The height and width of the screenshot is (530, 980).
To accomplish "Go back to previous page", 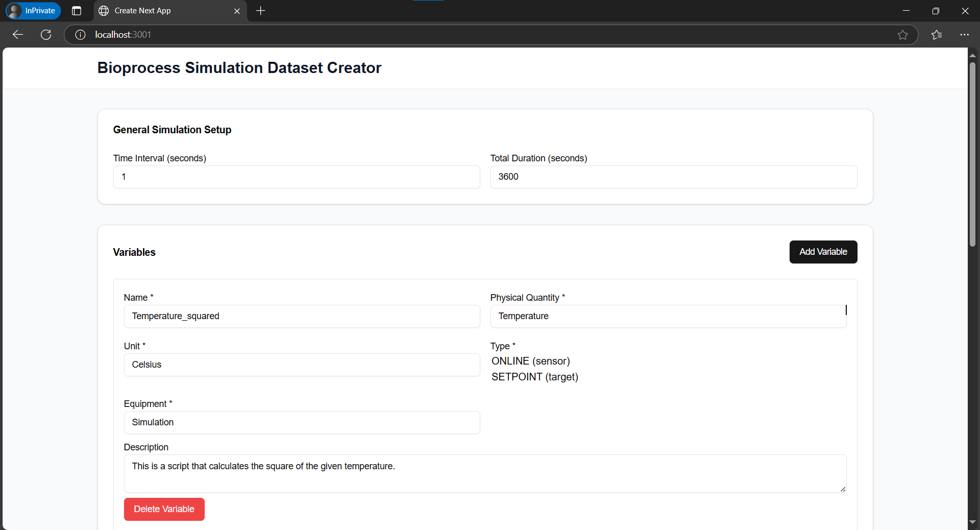I will (x=18, y=35).
